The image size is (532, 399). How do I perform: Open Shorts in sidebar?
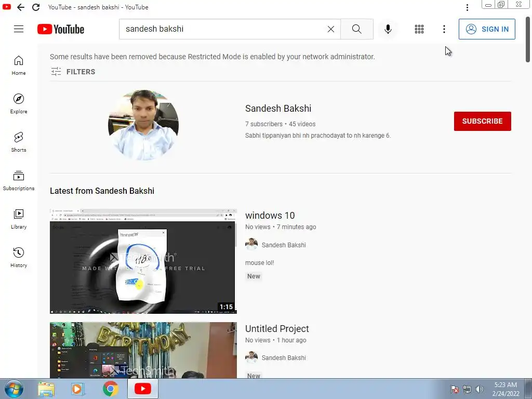pyautogui.click(x=19, y=142)
